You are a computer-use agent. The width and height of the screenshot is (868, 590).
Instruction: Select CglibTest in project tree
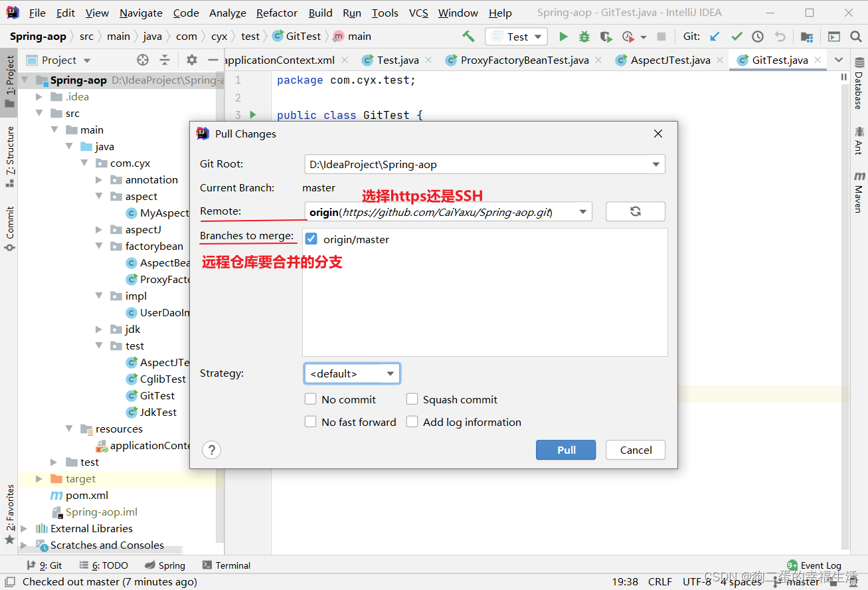(x=163, y=379)
